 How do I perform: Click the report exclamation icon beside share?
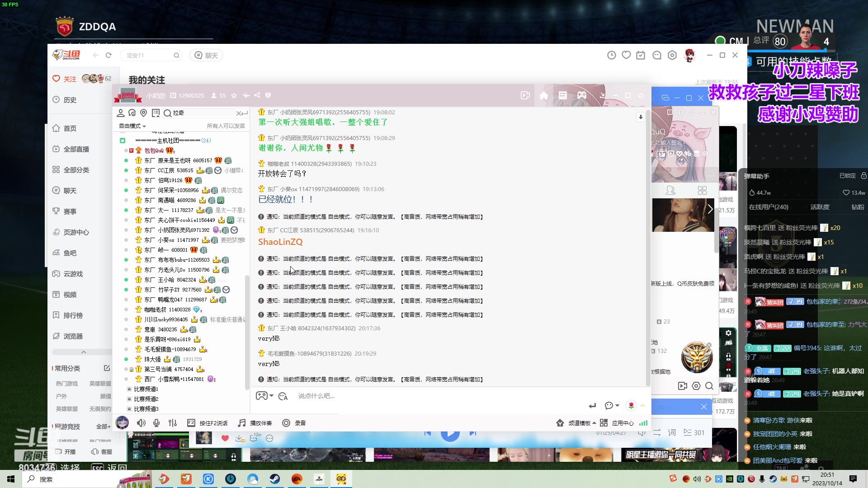(x=268, y=95)
